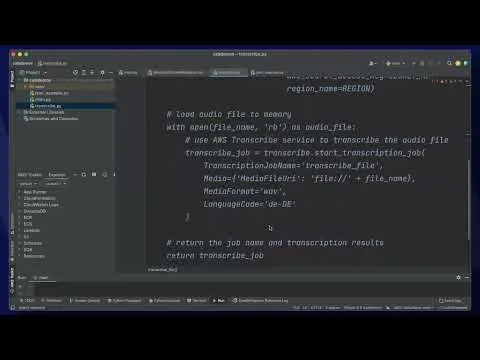Expand the DynamoDB node arrow
The image size is (480, 360).
point(20,211)
